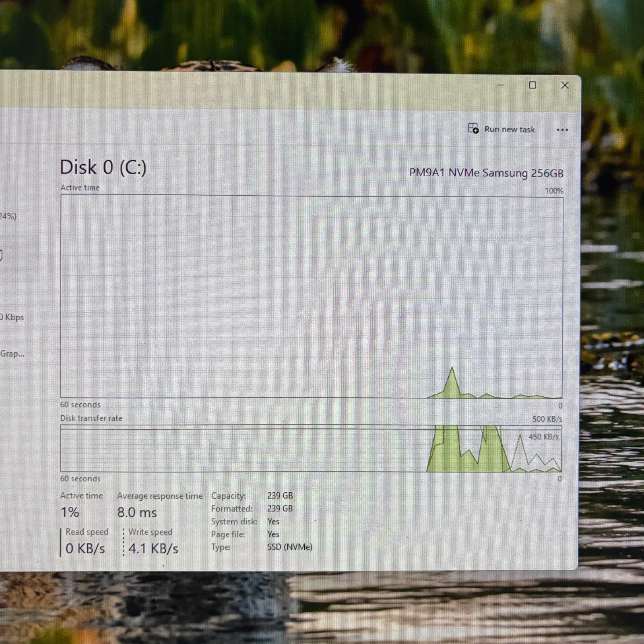Click the Disk transfer rate graph

[311, 448]
